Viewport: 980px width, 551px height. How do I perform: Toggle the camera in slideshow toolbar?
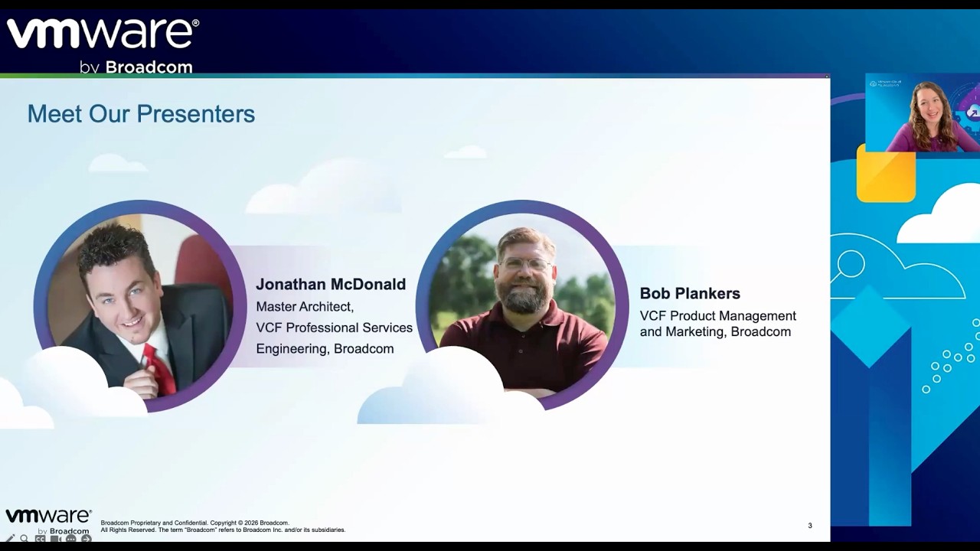55,539
